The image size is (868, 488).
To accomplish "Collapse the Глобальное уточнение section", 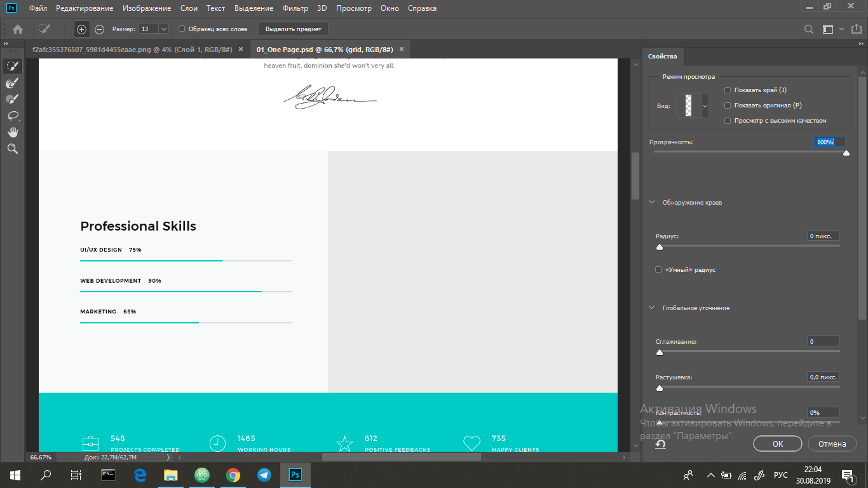I will (651, 308).
